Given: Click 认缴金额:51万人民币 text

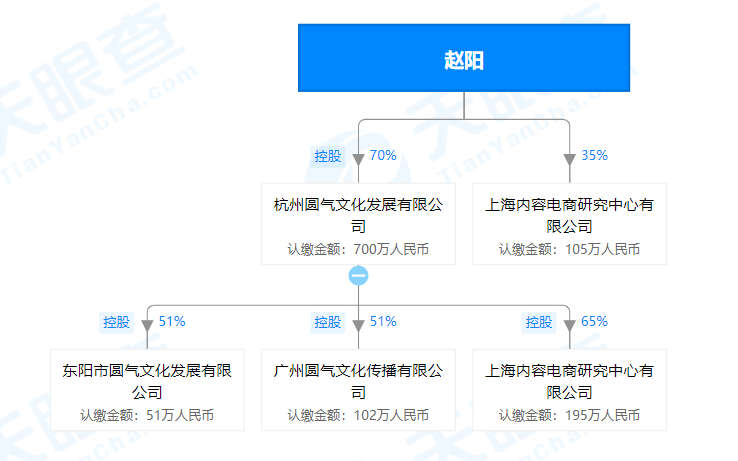Looking at the screenshot, I should (147, 415).
